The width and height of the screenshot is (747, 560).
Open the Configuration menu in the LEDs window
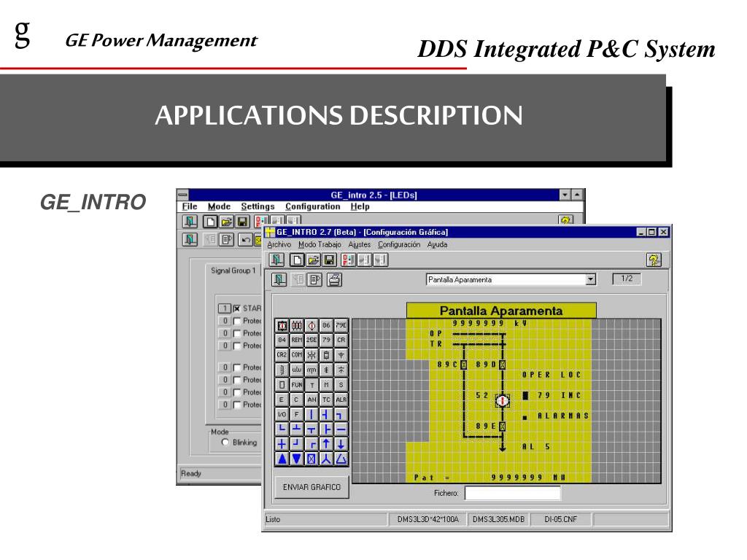312,206
